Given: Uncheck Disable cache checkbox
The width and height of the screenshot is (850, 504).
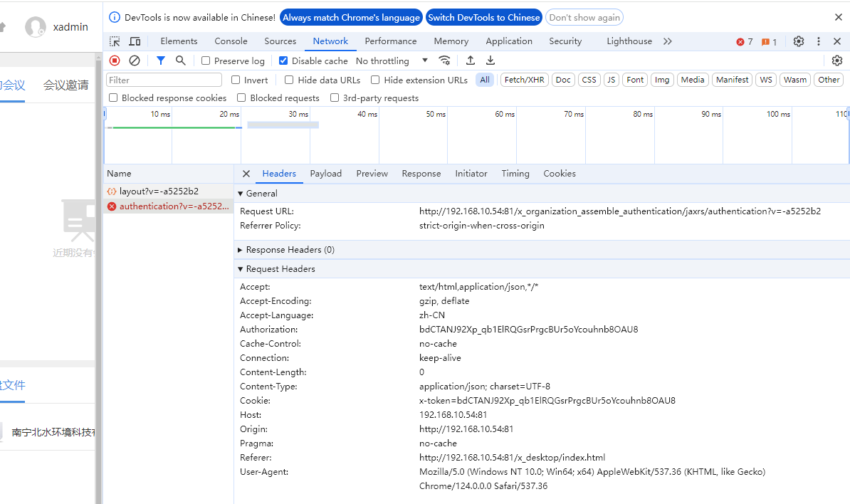Looking at the screenshot, I should coord(283,61).
